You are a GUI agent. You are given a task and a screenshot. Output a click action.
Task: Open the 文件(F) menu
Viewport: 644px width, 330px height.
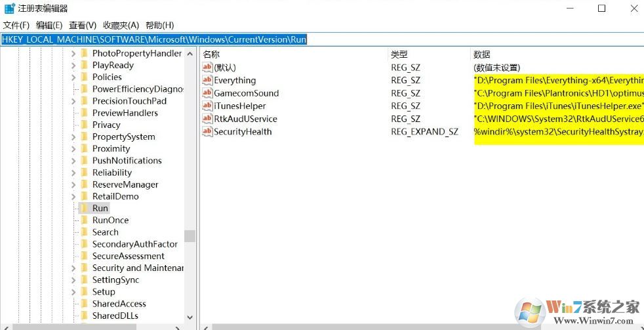[16, 25]
